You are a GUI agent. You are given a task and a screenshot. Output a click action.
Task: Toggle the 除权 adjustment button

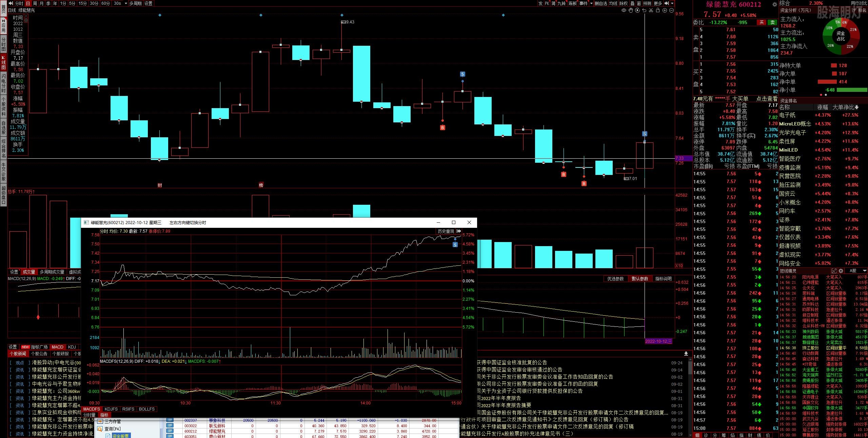pos(624,3)
